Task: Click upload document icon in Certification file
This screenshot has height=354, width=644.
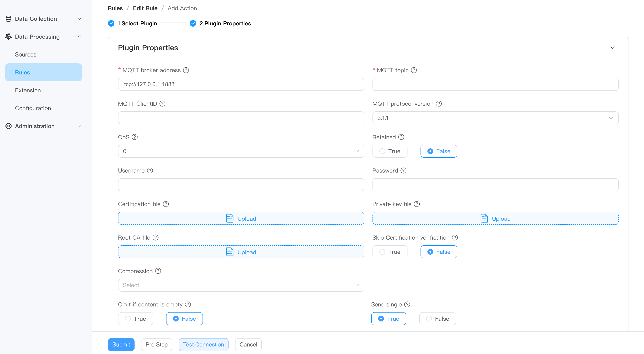Action: 230,218
